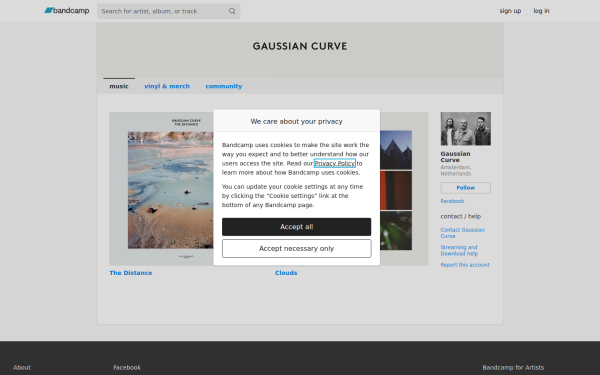Switch to the vinyl & merch tab

click(x=167, y=86)
